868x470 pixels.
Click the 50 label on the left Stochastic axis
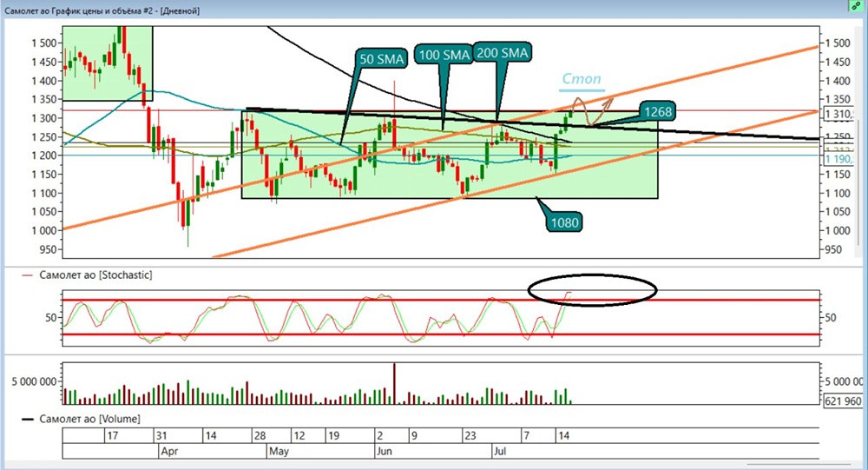click(51, 318)
